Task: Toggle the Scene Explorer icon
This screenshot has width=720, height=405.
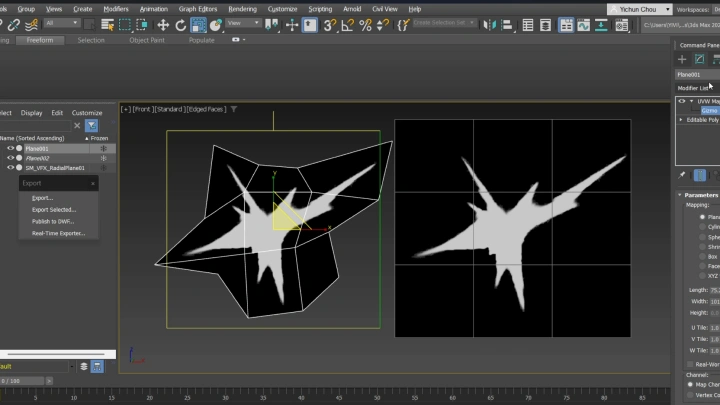Action: pos(528,25)
